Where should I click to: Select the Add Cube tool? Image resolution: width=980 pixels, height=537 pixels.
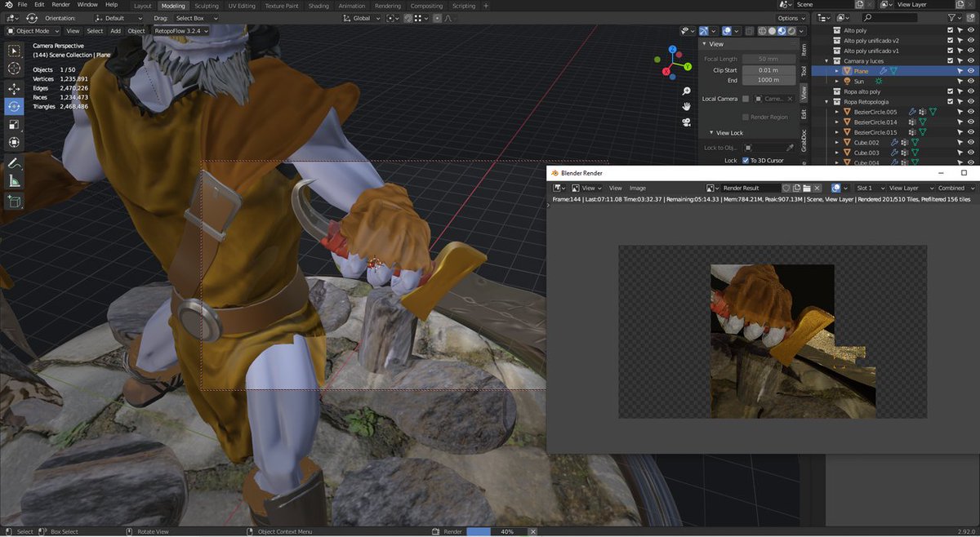(x=14, y=196)
